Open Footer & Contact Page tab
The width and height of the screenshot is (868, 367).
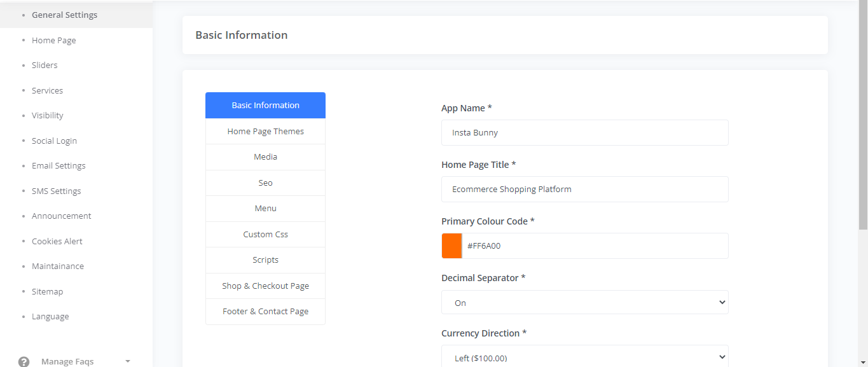click(265, 312)
